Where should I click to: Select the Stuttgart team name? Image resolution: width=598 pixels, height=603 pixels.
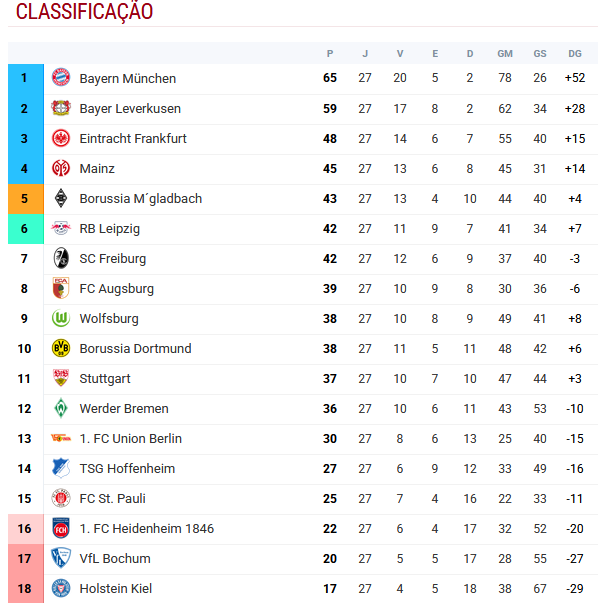pyautogui.click(x=105, y=379)
